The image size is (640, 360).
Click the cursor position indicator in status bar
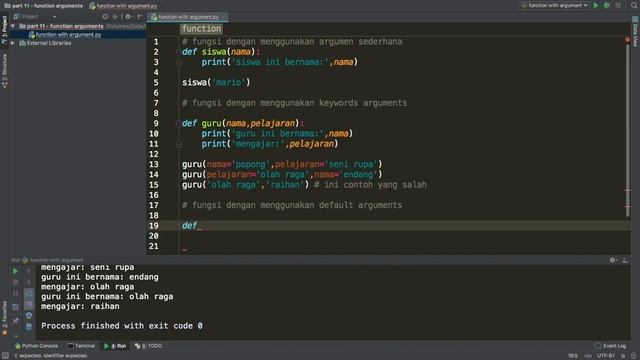(573, 356)
